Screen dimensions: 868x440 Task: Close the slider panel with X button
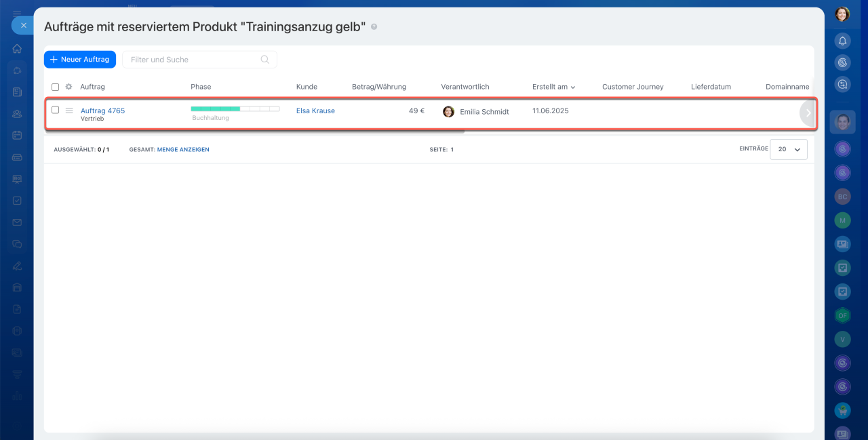[23, 25]
